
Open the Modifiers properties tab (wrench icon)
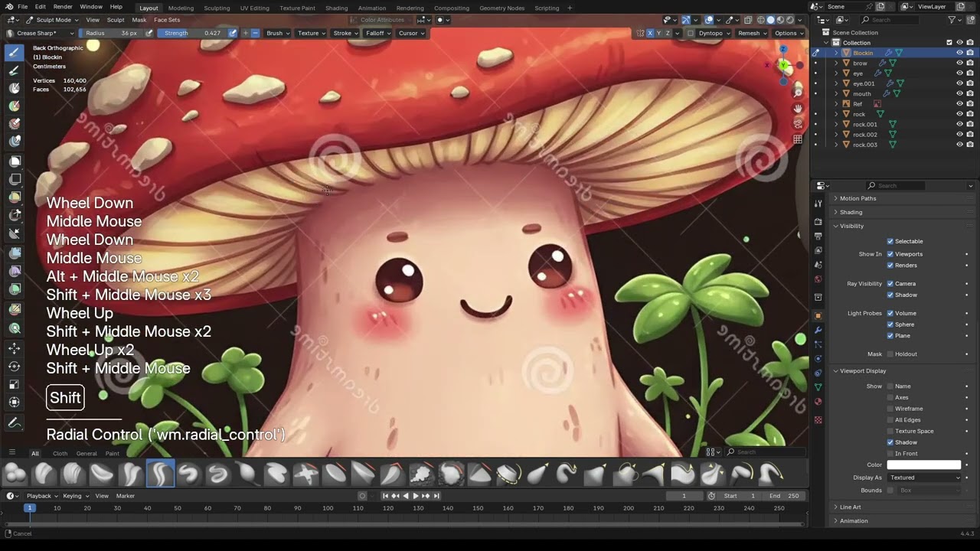point(818,330)
